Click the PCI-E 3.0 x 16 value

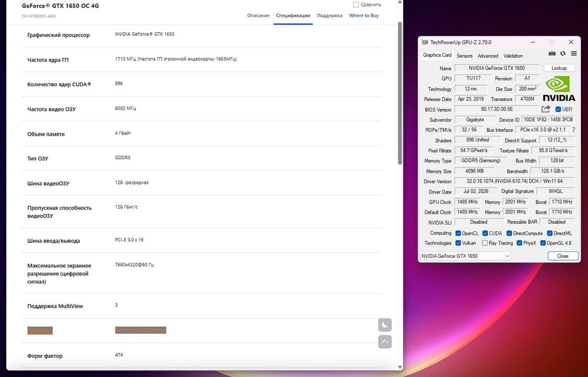(x=129, y=240)
